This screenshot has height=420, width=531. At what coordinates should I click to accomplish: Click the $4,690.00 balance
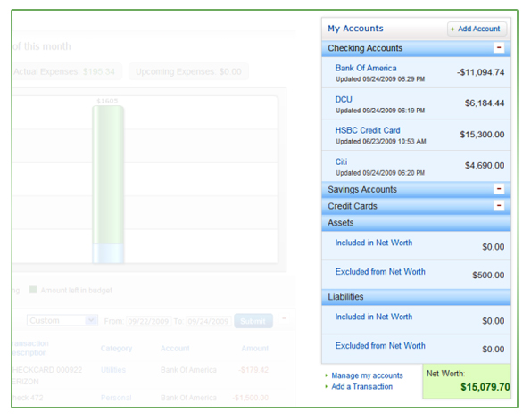pos(485,166)
